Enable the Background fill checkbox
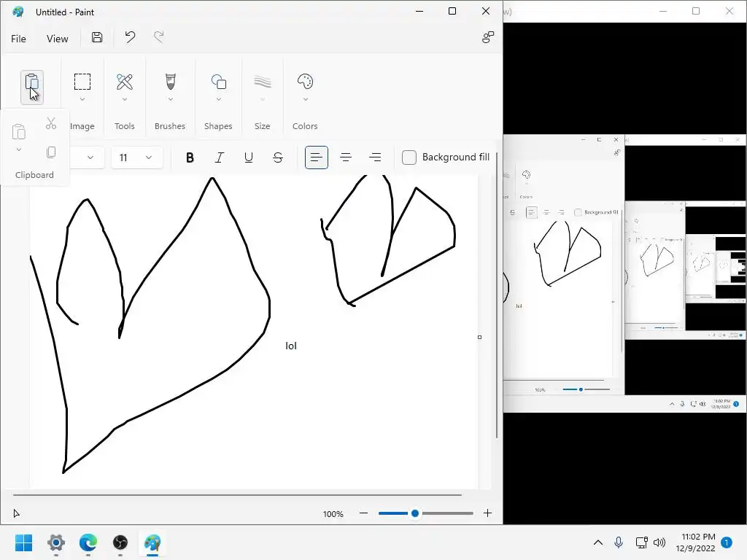This screenshot has width=747, height=560. [409, 157]
